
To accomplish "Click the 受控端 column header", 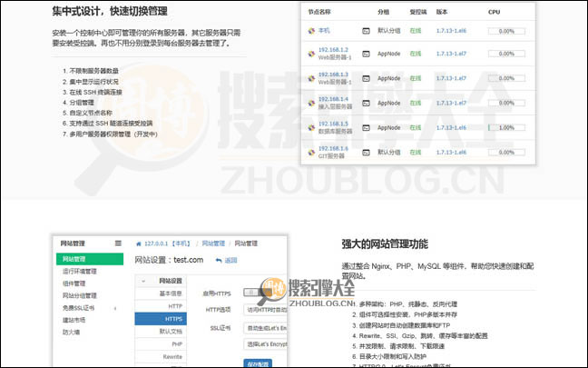I will [418, 12].
